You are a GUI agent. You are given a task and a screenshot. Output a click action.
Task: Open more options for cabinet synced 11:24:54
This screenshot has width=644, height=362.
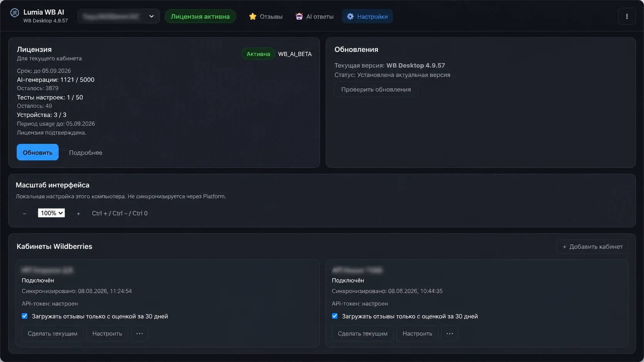(139, 334)
